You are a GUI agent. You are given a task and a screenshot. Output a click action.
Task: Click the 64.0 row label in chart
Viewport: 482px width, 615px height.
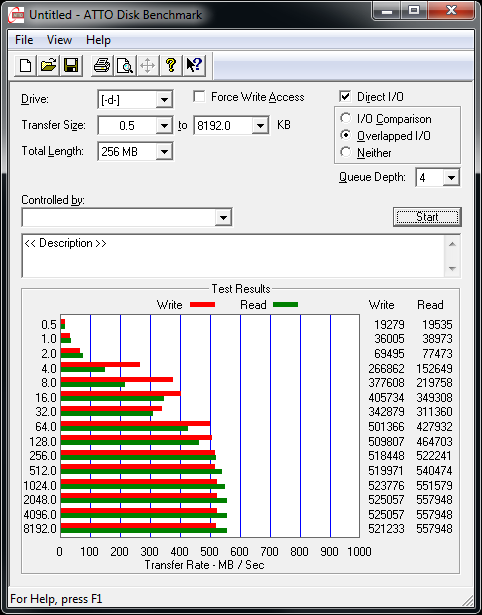[46, 427]
